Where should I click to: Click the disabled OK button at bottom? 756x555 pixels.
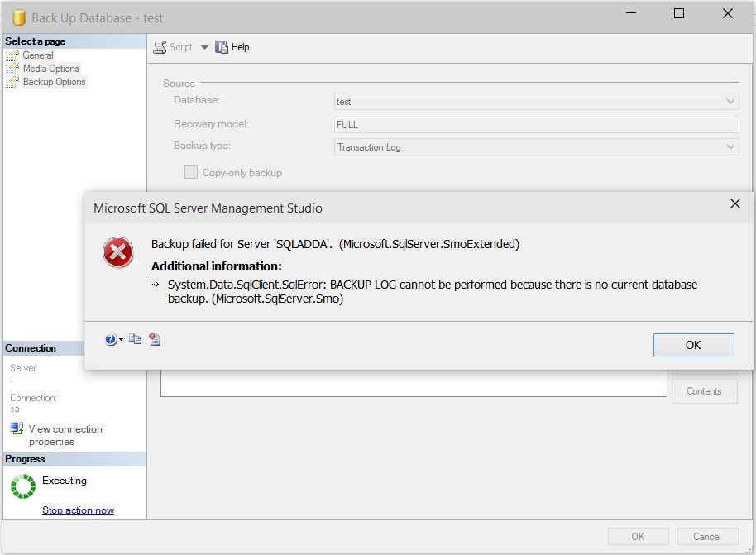click(639, 536)
